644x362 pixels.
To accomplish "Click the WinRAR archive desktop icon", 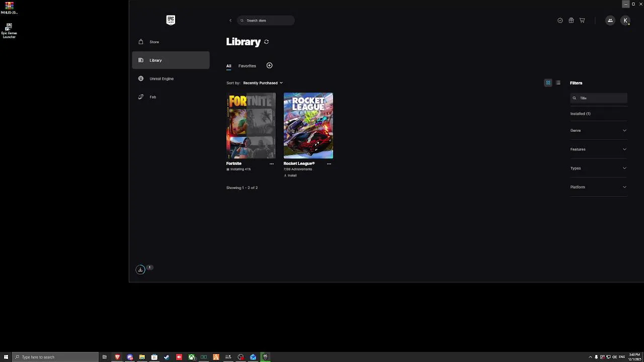I will (9, 8).
